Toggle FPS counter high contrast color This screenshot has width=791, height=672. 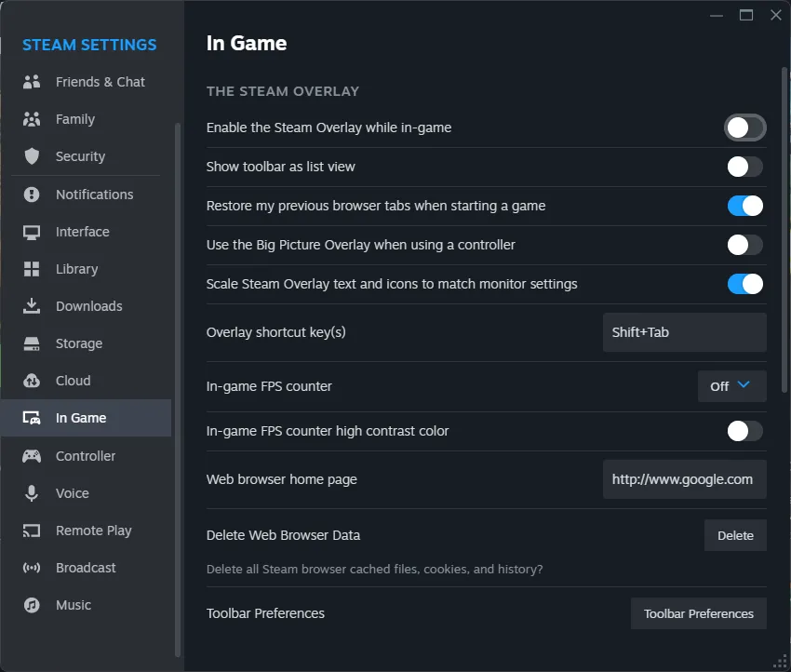[x=744, y=431]
